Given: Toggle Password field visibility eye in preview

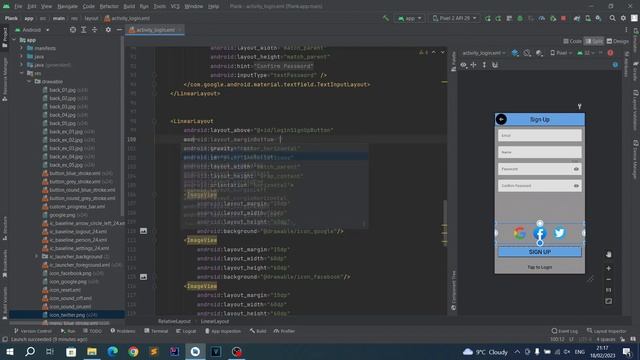Looking at the screenshot, I should (x=576, y=169).
